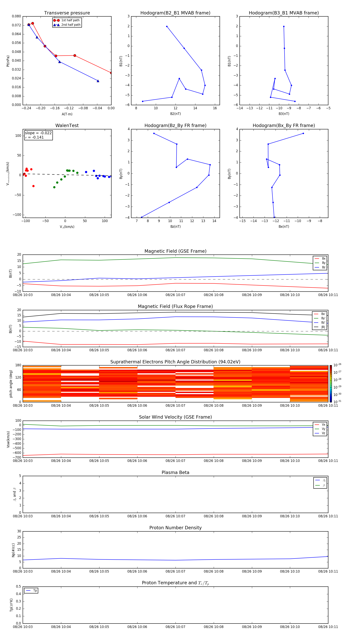Image resolution: width=351 pixels, height=644 pixels.
Task: Click the 'Pt(nPa)' y-axis label
Action: point(8,61)
